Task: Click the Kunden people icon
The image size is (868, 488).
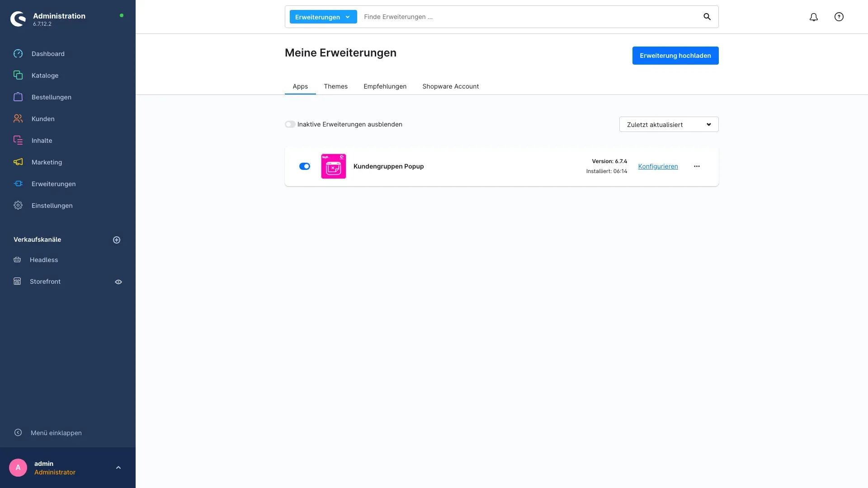Action: [x=18, y=119]
